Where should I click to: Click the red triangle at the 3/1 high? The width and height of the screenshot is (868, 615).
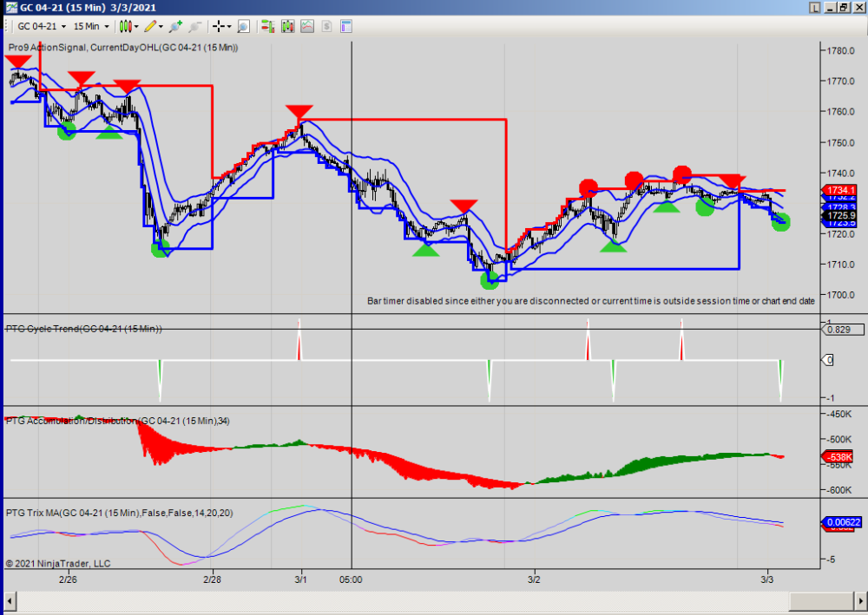(x=299, y=111)
